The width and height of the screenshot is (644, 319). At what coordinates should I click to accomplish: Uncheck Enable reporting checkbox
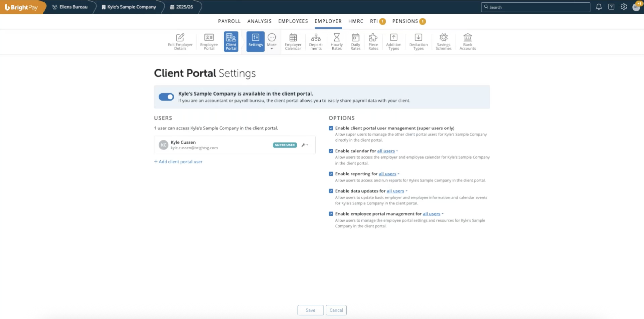pyautogui.click(x=331, y=174)
